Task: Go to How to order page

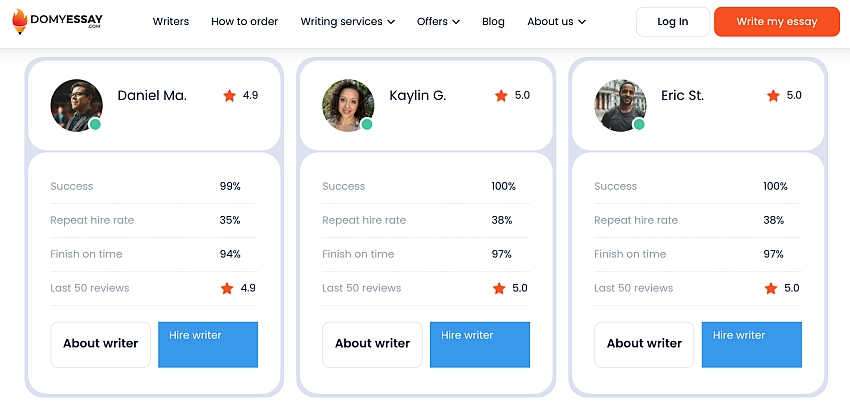Action: [245, 21]
